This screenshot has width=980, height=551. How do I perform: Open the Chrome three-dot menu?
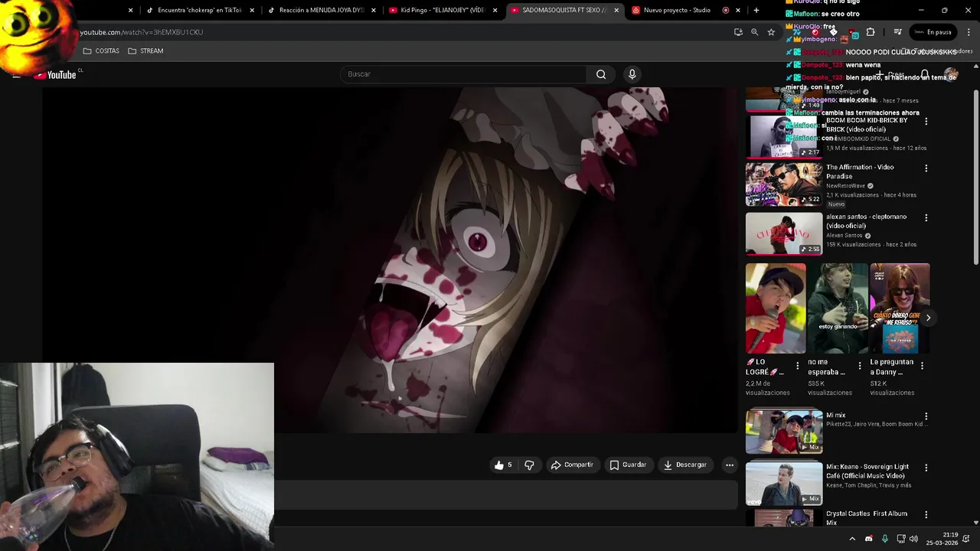pyautogui.click(x=969, y=32)
